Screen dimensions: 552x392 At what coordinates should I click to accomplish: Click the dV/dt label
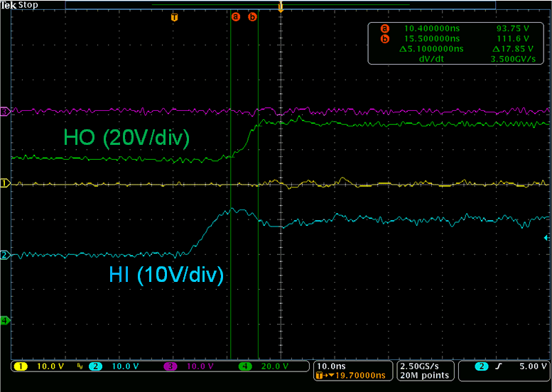(431, 59)
